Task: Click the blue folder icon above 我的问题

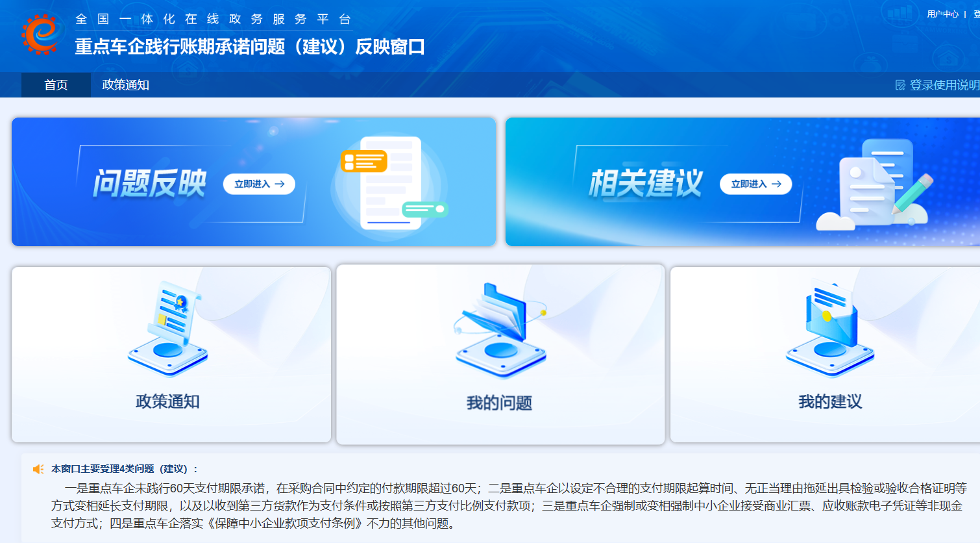Action: tap(500, 331)
